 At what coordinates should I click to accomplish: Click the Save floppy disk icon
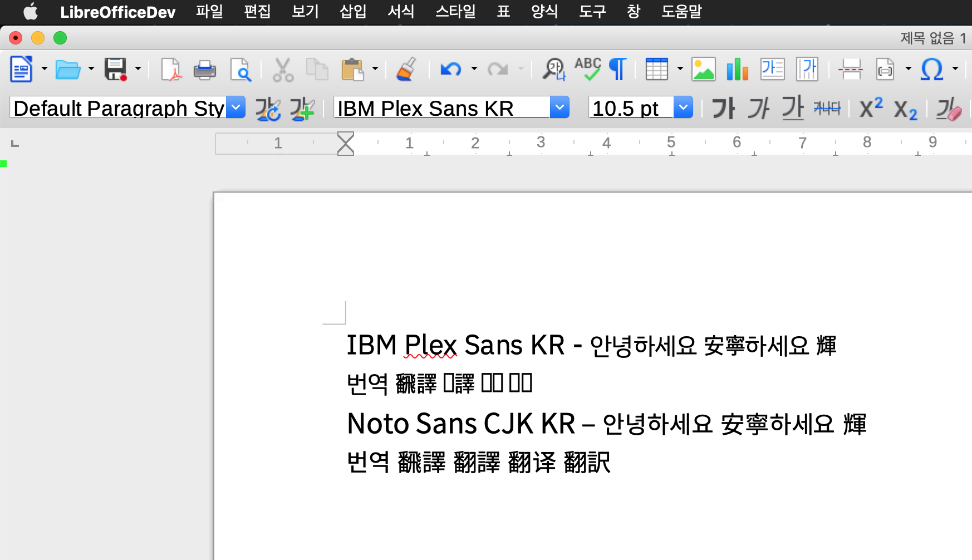[115, 70]
